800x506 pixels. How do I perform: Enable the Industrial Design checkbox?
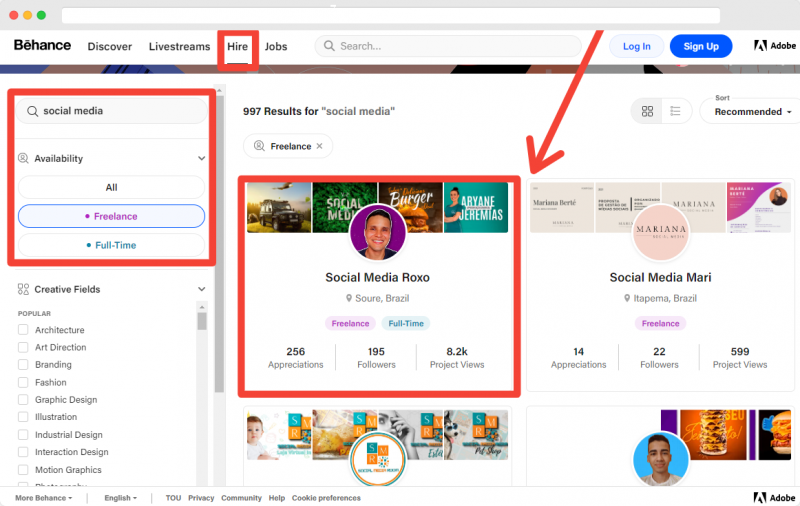pos(23,435)
